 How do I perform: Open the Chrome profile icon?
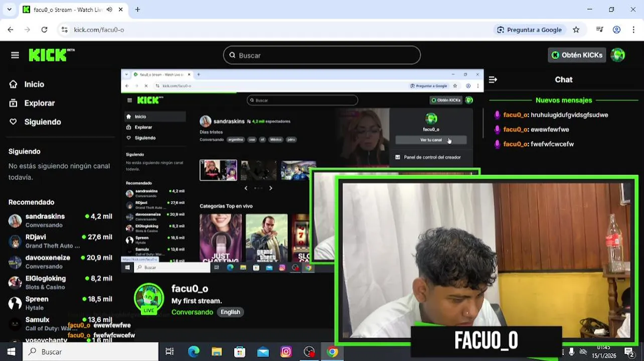pos(617,30)
